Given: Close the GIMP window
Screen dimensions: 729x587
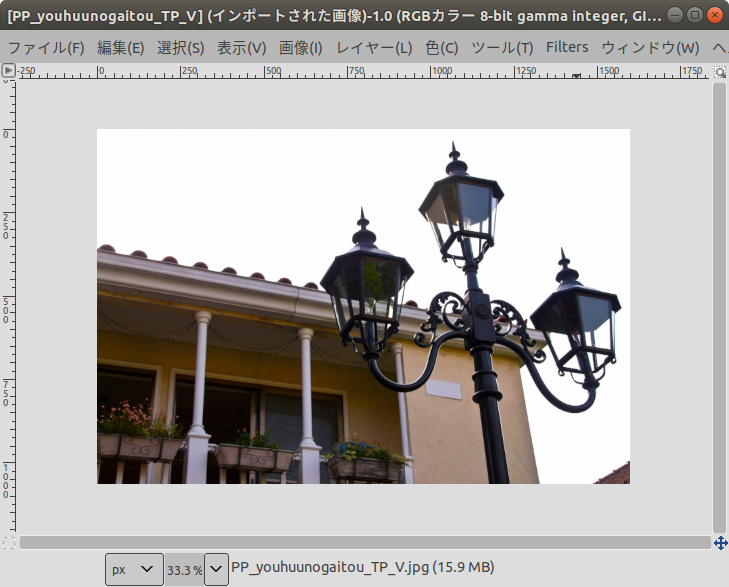Looking at the screenshot, I should [715, 15].
